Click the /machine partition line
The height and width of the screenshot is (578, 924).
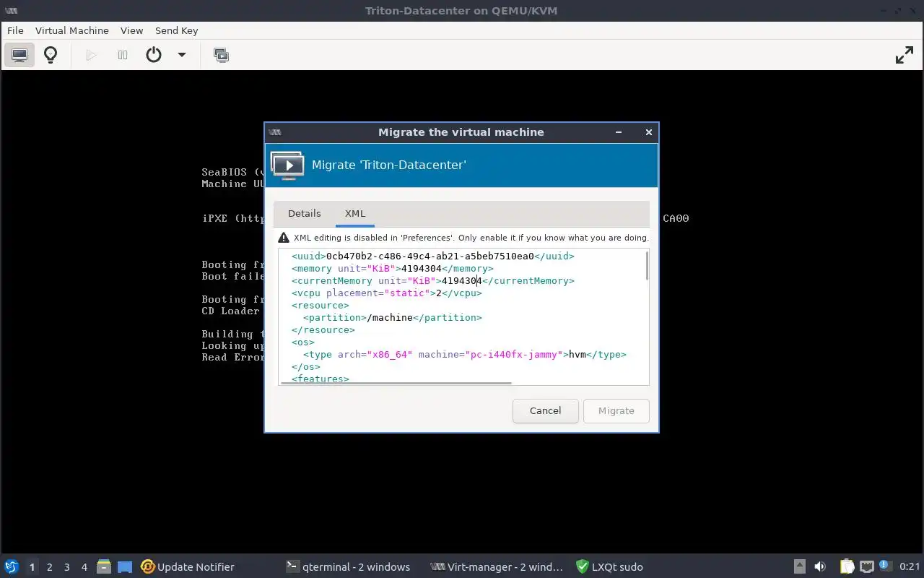coord(393,317)
